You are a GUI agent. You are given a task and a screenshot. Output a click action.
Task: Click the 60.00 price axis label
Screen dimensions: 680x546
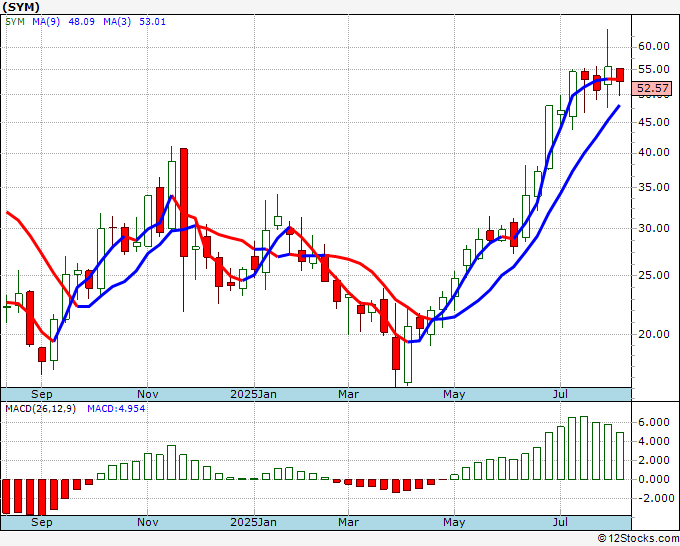pos(654,46)
